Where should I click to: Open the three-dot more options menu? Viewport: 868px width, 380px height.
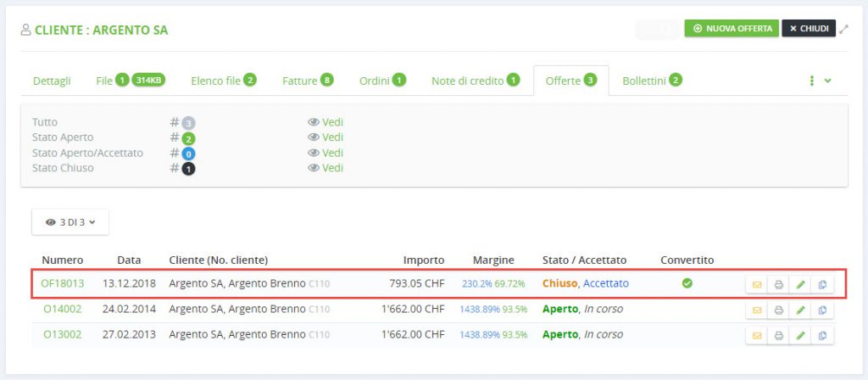(x=812, y=81)
